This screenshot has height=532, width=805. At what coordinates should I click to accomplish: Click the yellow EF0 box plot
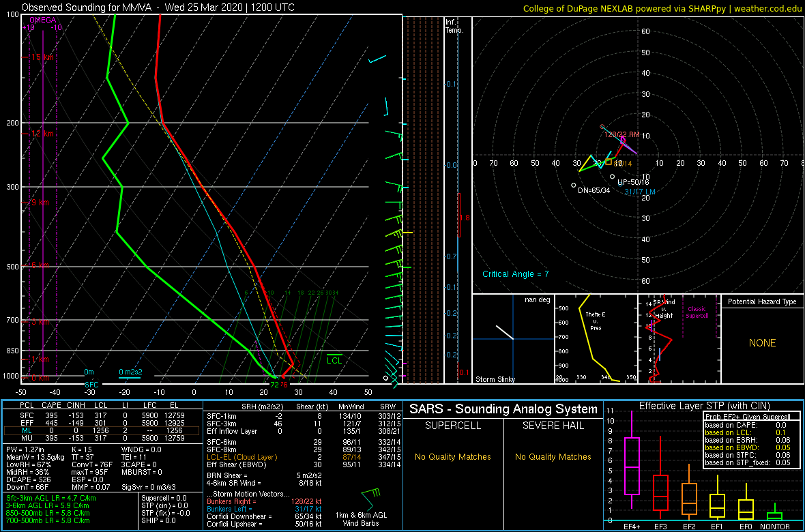point(746,501)
